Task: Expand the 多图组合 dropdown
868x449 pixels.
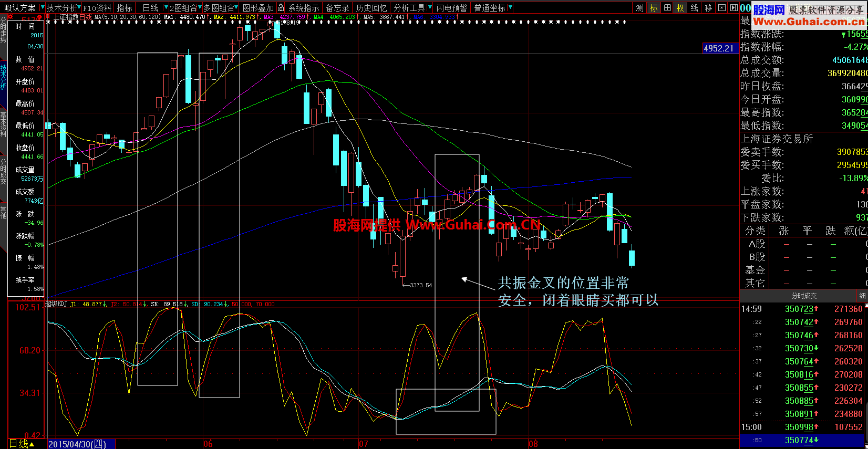Action: coord(236,8)
